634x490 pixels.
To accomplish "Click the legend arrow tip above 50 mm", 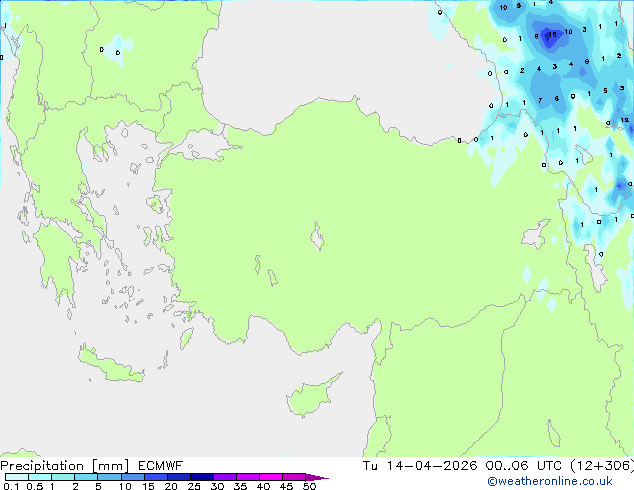I will coord(317,477).
